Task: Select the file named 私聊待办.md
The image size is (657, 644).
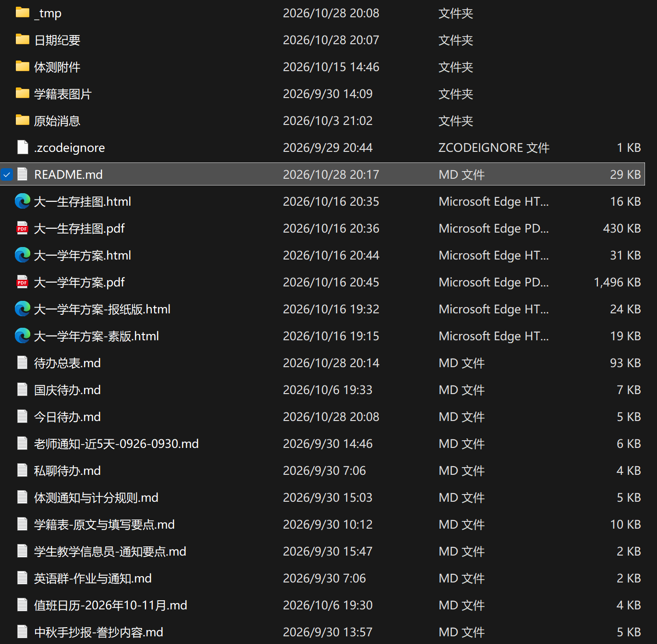Action: 67,471
